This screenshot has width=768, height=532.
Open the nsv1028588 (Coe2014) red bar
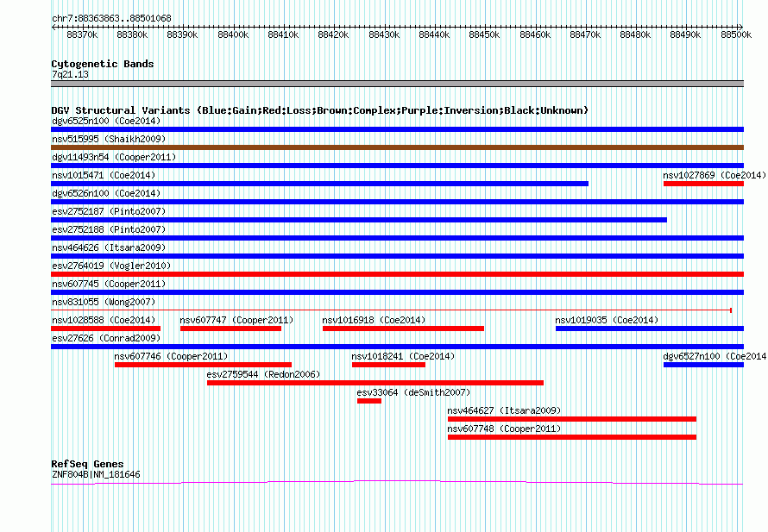coord(106,329)
